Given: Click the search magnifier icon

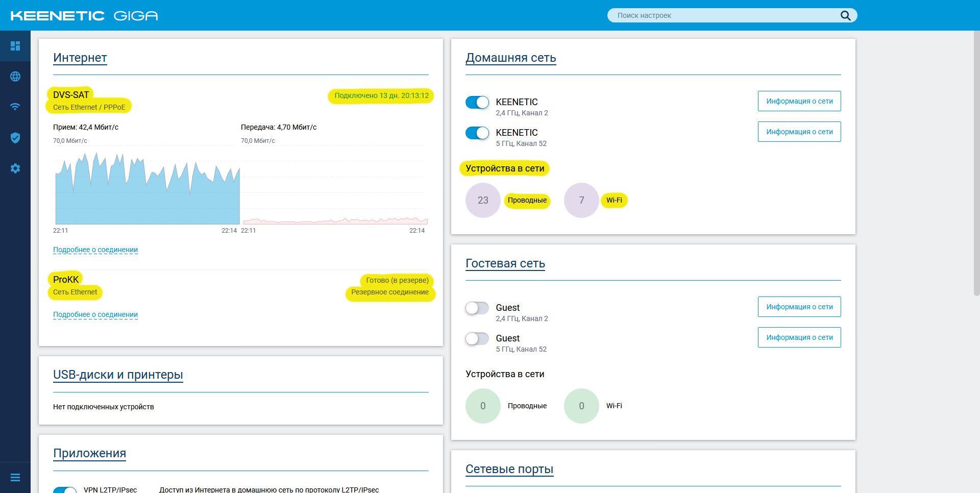Looking at the screenshot, I should click(x=845, y=15).
